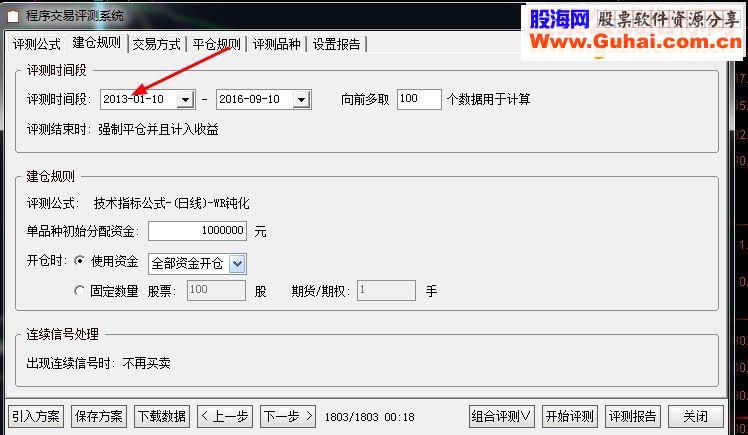Go back with the 上一步 button
Viewport: 748px width, 435px height.
225,416
